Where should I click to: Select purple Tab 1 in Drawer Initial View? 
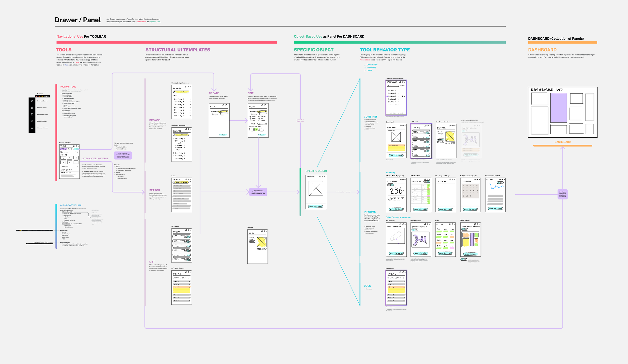pyautogui.click(x=64, y=149)
